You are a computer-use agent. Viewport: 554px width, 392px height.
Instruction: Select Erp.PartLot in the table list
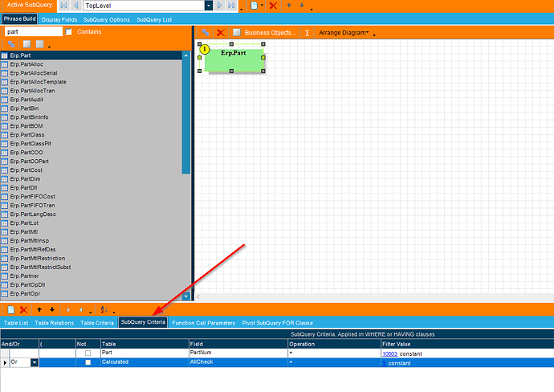tap(92, 223)
